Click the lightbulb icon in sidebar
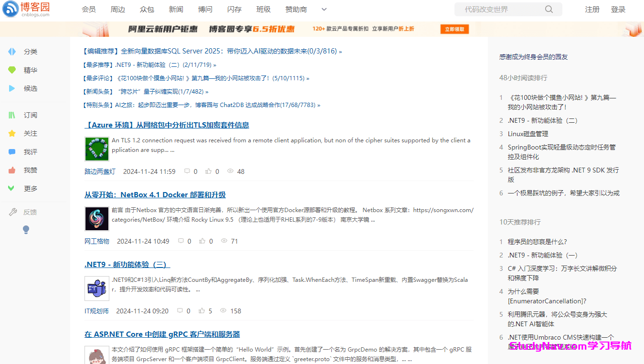This screenshot has width=644, height=364. [x=26, y=230]
